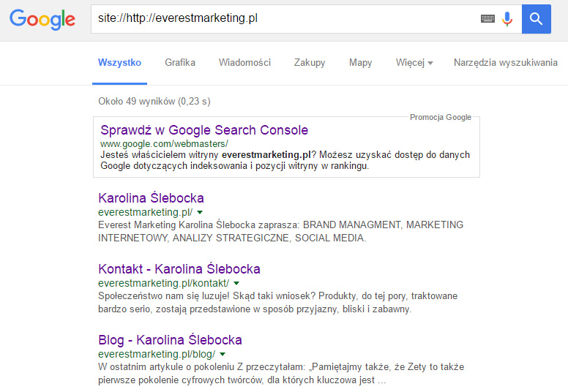The width and height of the screenshot is (568, 392).
Task: Switch to the Mapy tab
Action: click(x=360, y=63)
